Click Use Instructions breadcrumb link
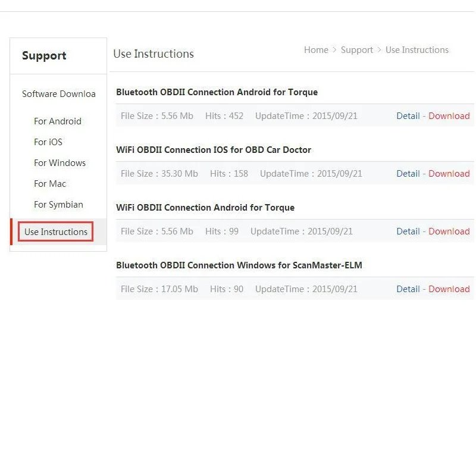This screenshot has height=476, width=476. pos(417,50)
